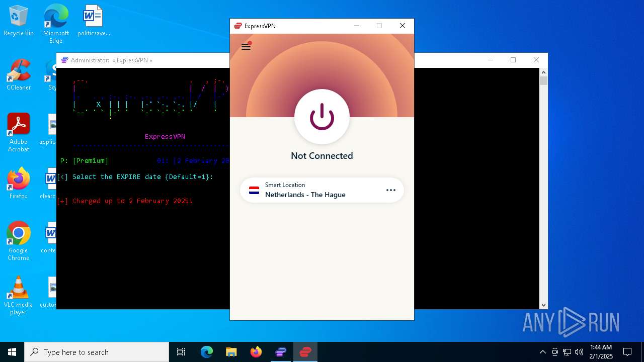Minimize the ExpressVPN app window
644x362 pixels.
(x=357, y=26)
